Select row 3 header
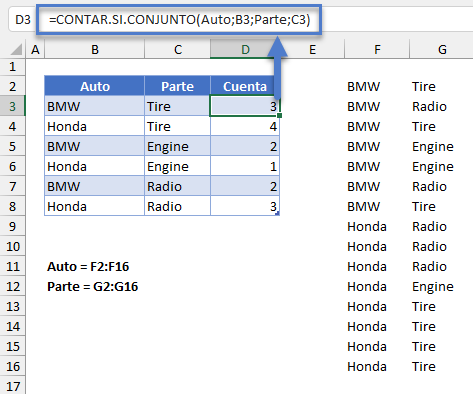The height and width of the screenshot is (394, 473). 13,106
